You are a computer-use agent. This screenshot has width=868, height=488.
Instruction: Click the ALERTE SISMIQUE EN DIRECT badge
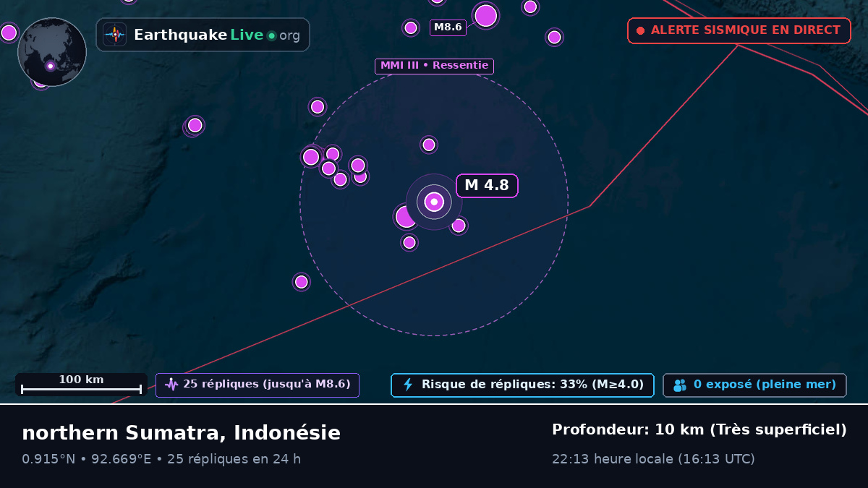tap(739, 30)
